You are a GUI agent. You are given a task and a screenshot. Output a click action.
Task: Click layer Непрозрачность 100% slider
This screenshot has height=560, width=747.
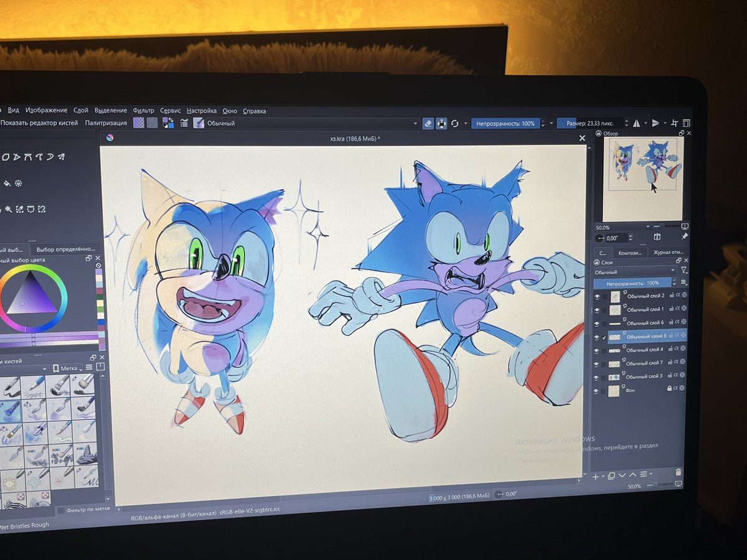point(632,283)
